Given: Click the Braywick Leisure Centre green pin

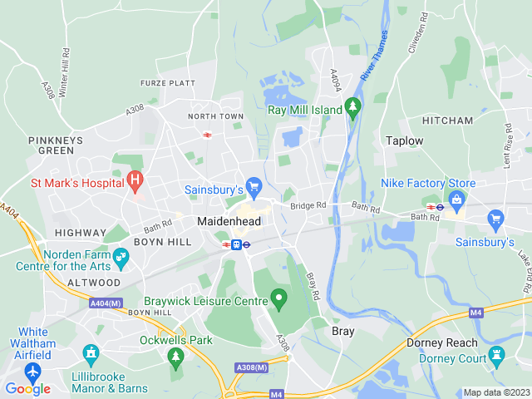Looking at the screenshot, I should coord(279,299).
